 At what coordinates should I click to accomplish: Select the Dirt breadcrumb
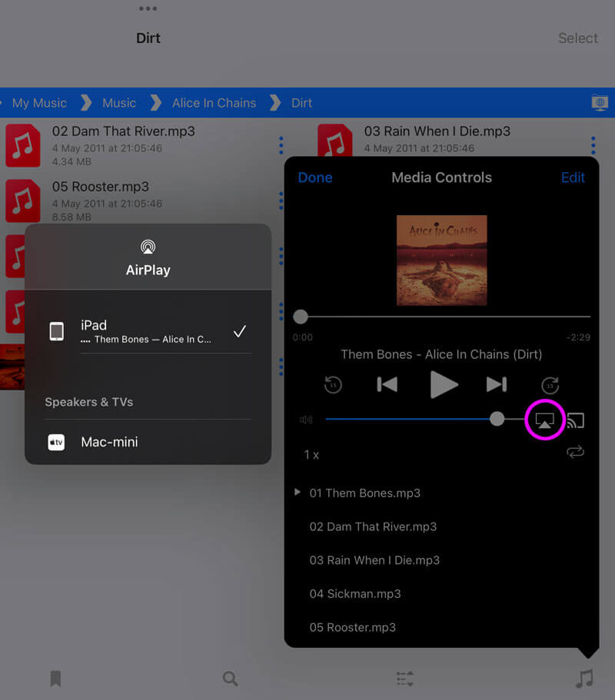302,103
